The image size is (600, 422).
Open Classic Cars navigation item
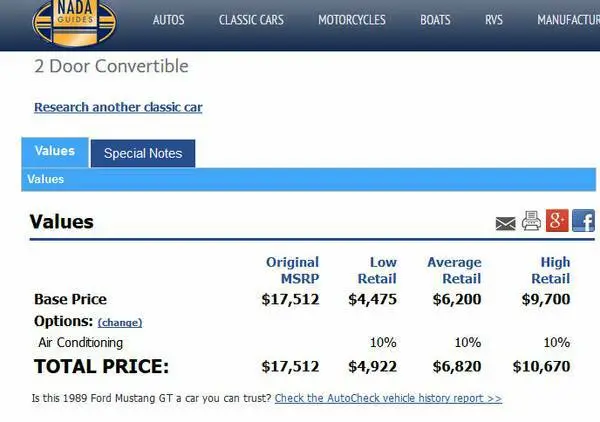[251, 20]
